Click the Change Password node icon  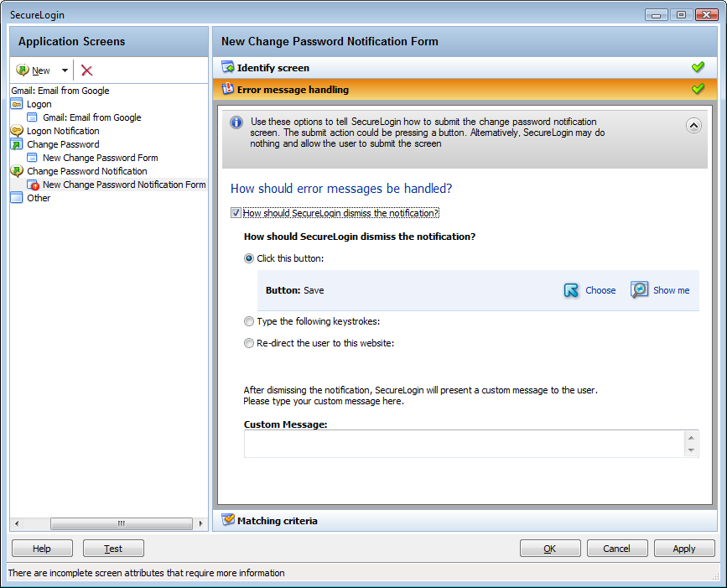16,144
